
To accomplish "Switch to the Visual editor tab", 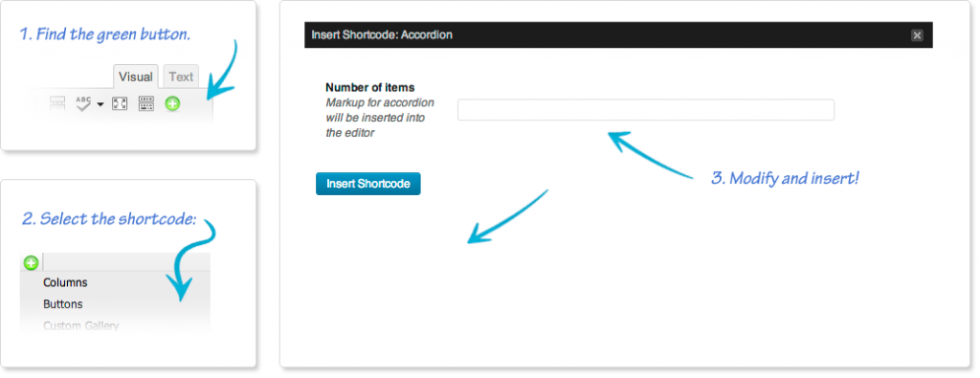I will (136, 77).
